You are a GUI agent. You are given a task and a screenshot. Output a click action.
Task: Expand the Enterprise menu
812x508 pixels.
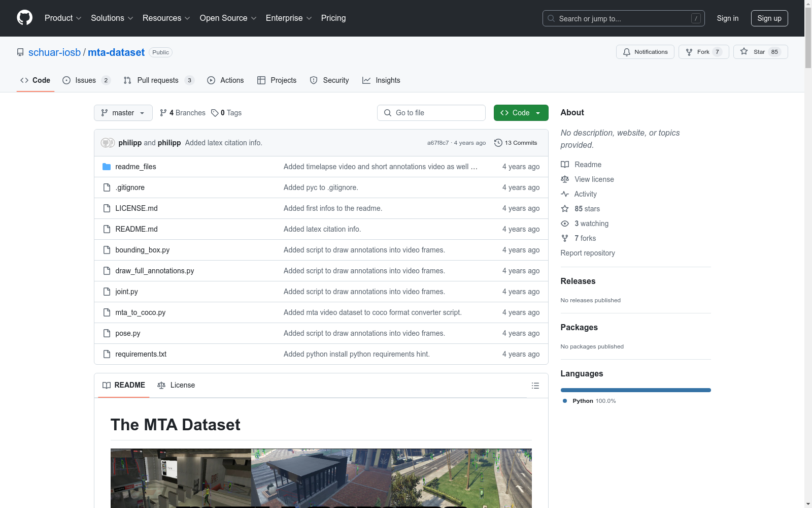[289, 18]
